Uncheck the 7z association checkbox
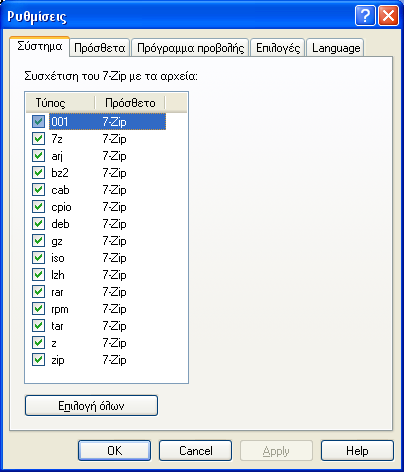 [x=38, y=138]
